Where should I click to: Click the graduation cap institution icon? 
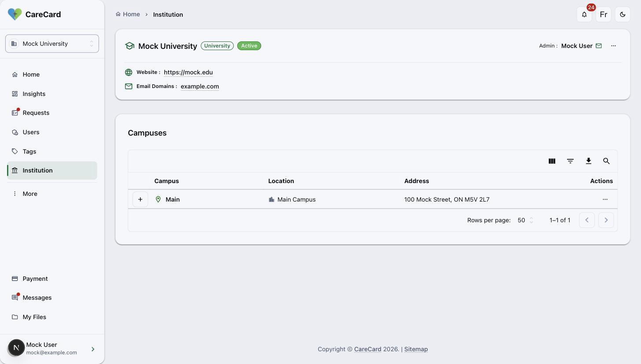point(129,46)
